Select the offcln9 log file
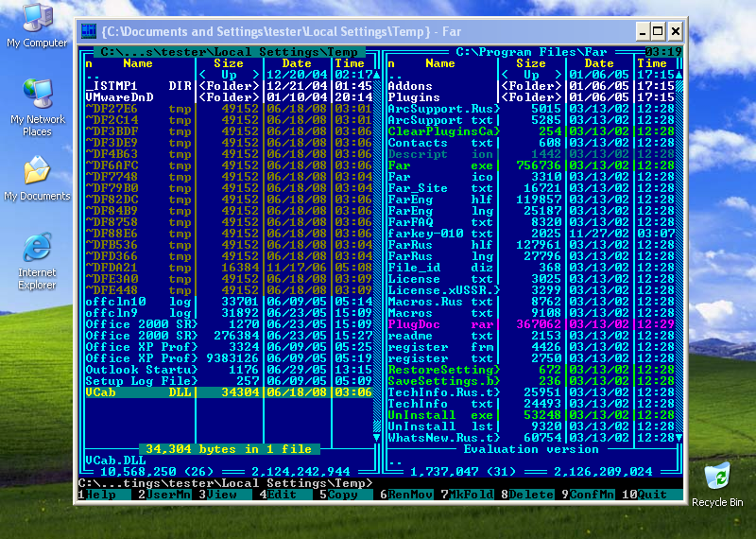The height and width of the screenshot is (539, 756). click(x=229, y=313)
